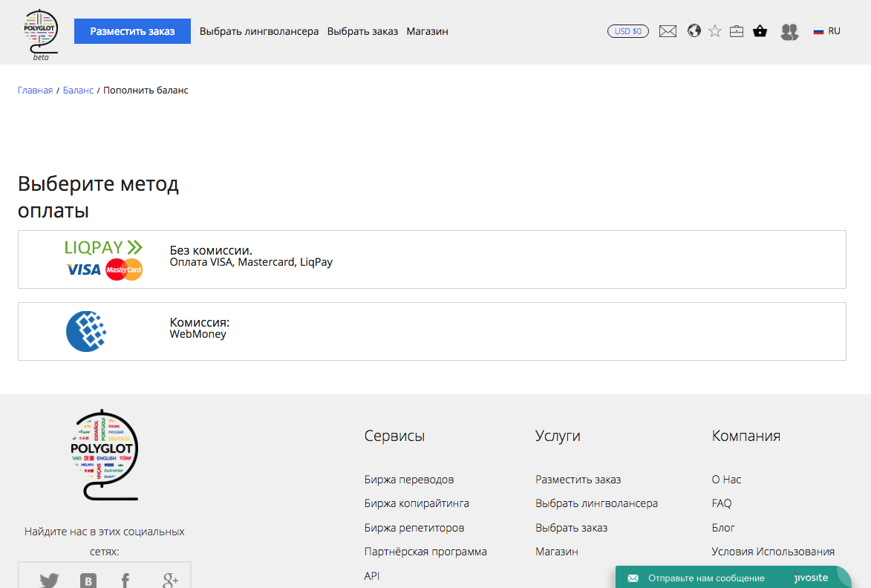This screenshot has height=588, width=871.
Task: Open the Twitter social link
Action: pyautogui.click(x=49, y=580)
